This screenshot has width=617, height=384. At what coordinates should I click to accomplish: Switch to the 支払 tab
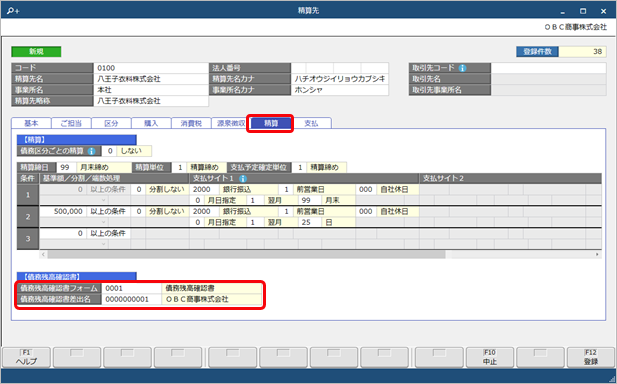click(311, 123)
